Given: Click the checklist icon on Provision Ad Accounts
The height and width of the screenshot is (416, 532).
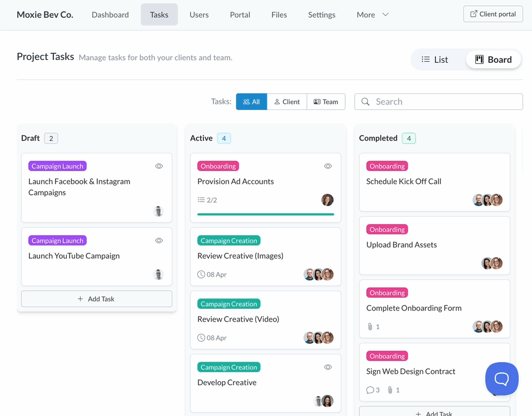Looking at the screenshot, I should (201, 200).
